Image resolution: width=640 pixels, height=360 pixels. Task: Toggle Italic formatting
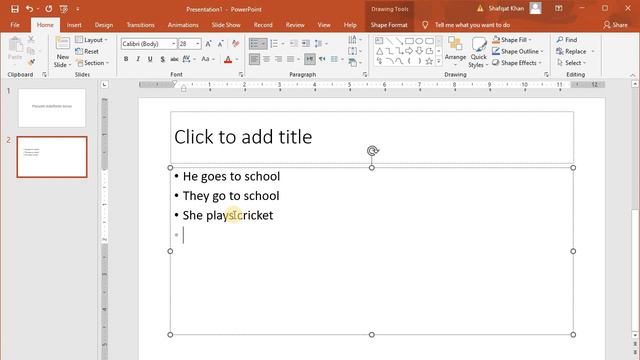[138, 59]
